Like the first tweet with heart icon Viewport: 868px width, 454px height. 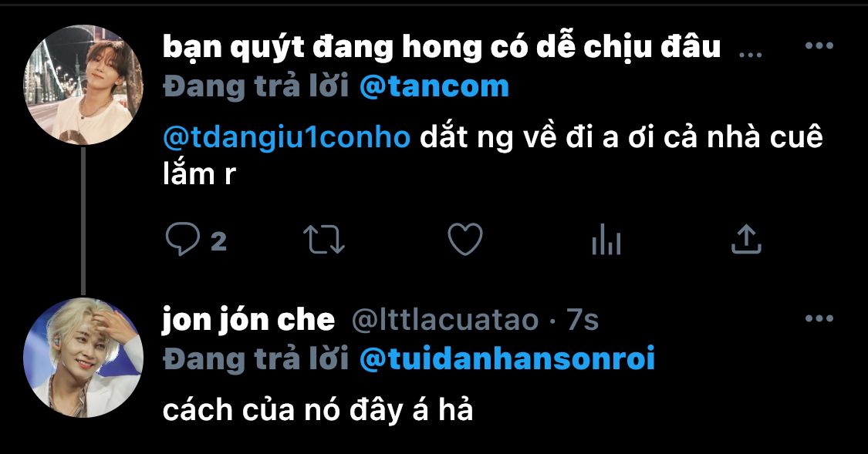465,240
